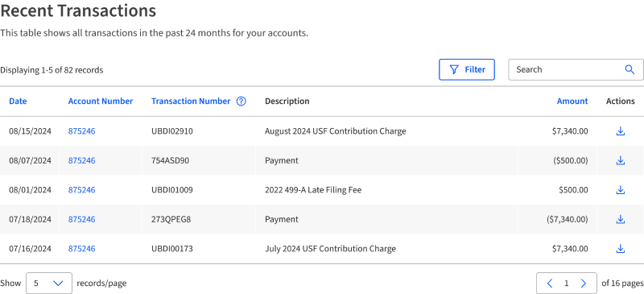Select transaction number UBDI02910
This screenshot has height=294, width=644.
[172, 131]
